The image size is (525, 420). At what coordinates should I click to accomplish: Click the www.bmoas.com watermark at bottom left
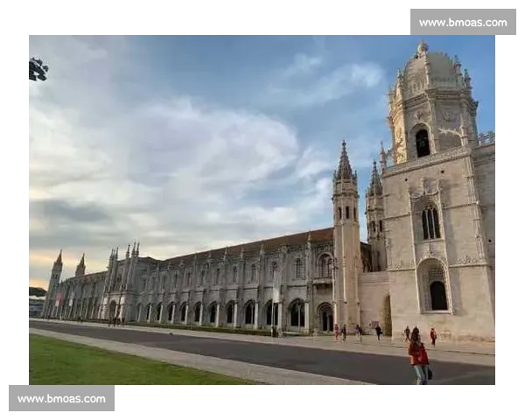tap(62, 399)
